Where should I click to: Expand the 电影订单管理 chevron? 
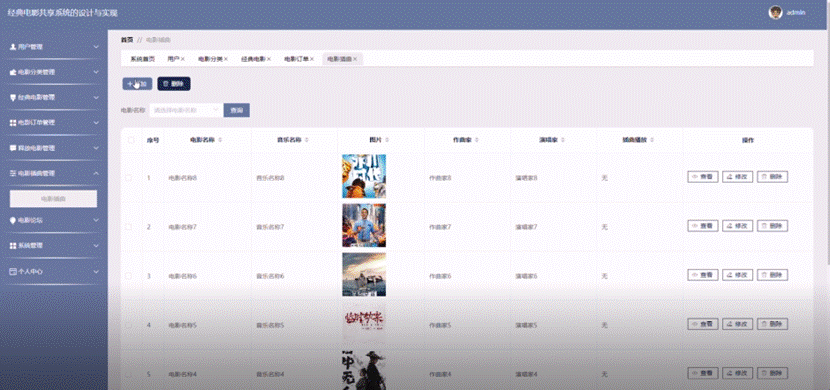pyautogui.click(x=96, y=123)
